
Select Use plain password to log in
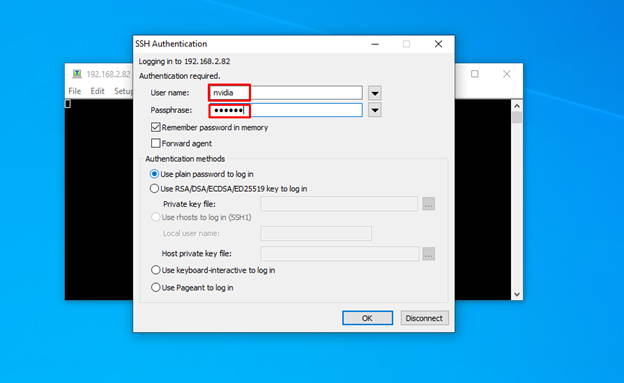point(154,174)
